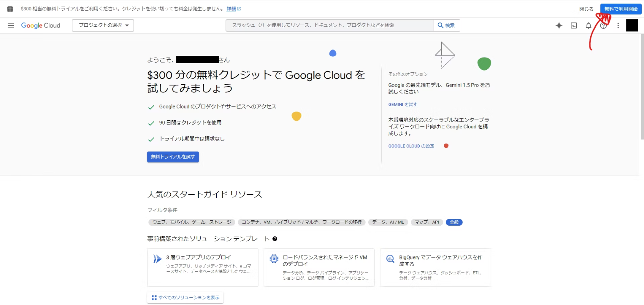Click the load-balanced VM chip icon
Viewport: 644px width, 305px height.
274,259
